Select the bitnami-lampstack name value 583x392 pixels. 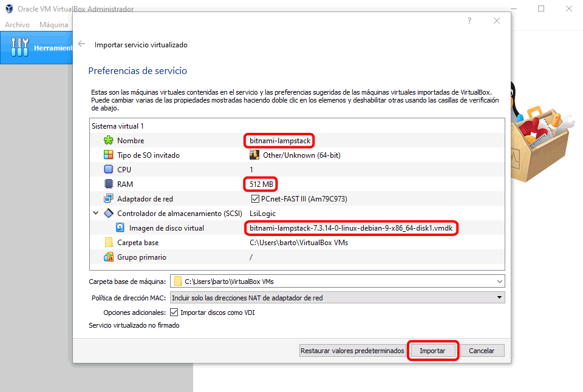[280, 140]
